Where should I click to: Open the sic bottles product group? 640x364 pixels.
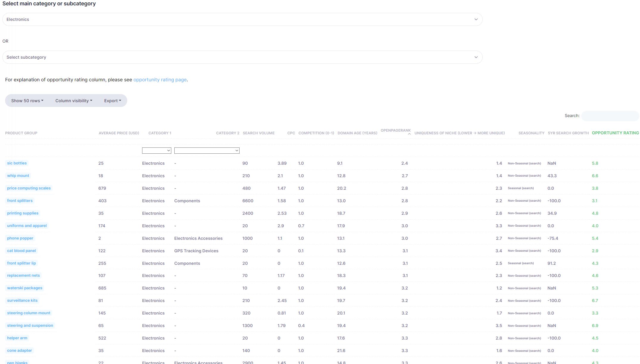(x=17, y=163)
